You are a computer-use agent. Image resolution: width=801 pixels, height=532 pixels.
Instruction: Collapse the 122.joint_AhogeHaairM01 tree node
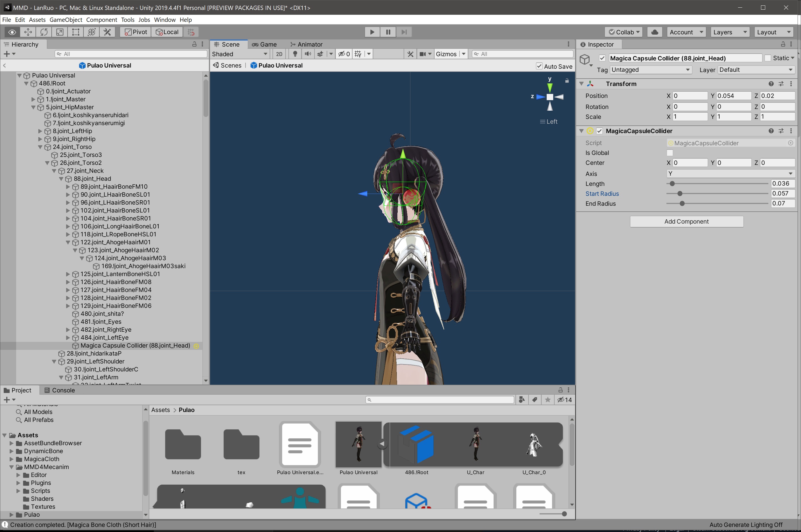pyautogui.click(x=68, y=242)
